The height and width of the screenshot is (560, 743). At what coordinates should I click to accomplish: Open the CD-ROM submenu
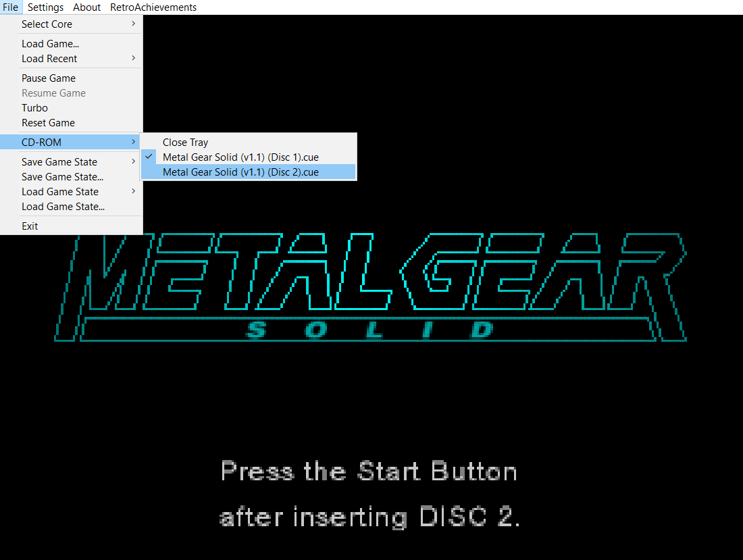tap(41, 141)
